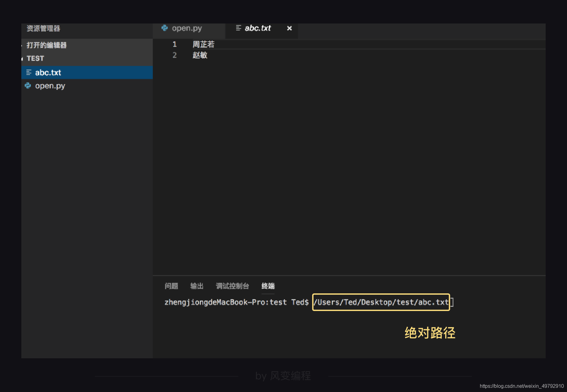
Task: Click the text 赵敏 on line 2
Action: [x=200, y=55]
